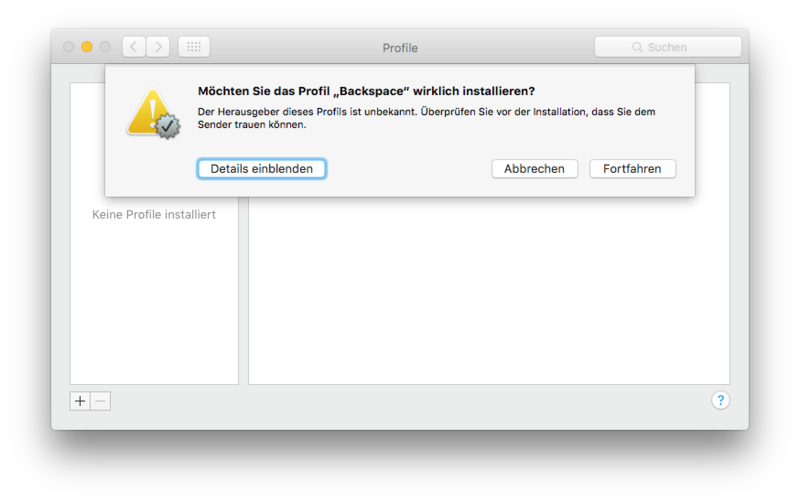
Task: Click the "Profile" window title
Action: point(400,48)
